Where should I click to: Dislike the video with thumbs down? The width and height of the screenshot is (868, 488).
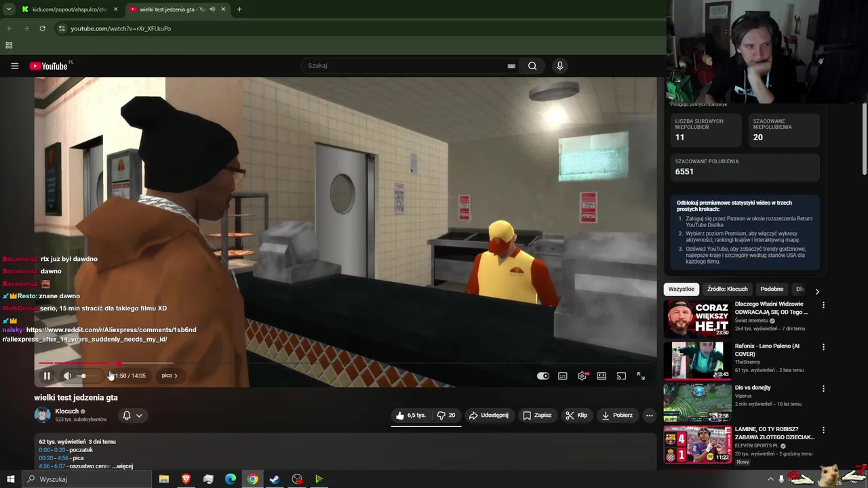(x=446, y=415)
